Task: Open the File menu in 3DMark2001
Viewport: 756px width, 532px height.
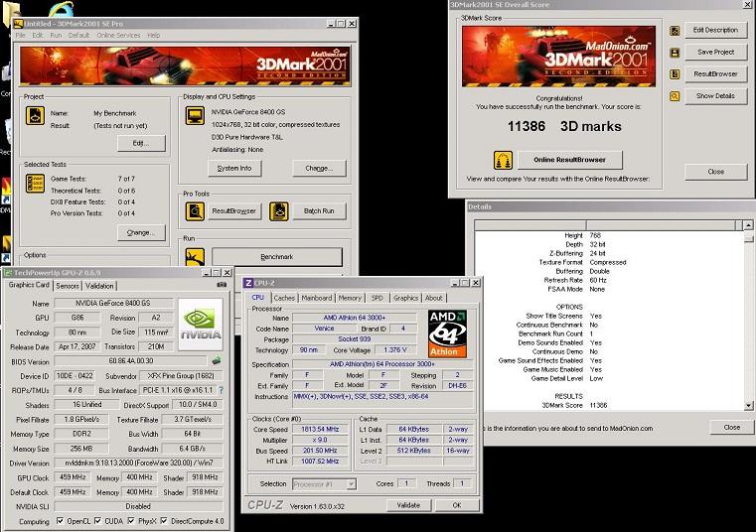Action: tap(21, 35)
